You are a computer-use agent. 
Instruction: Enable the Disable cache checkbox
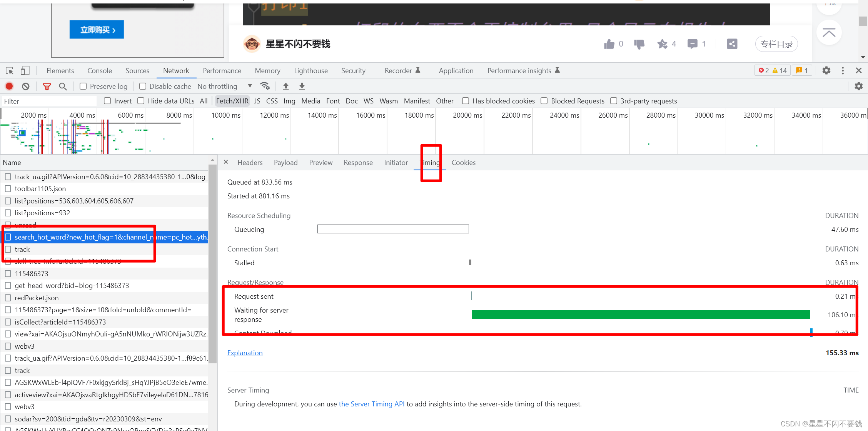pos(142,86)
